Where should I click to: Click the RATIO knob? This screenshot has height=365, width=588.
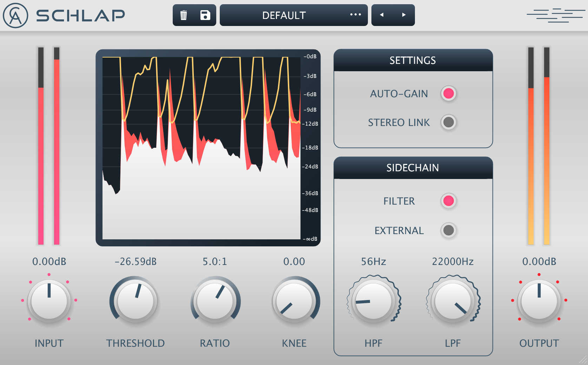215,301
